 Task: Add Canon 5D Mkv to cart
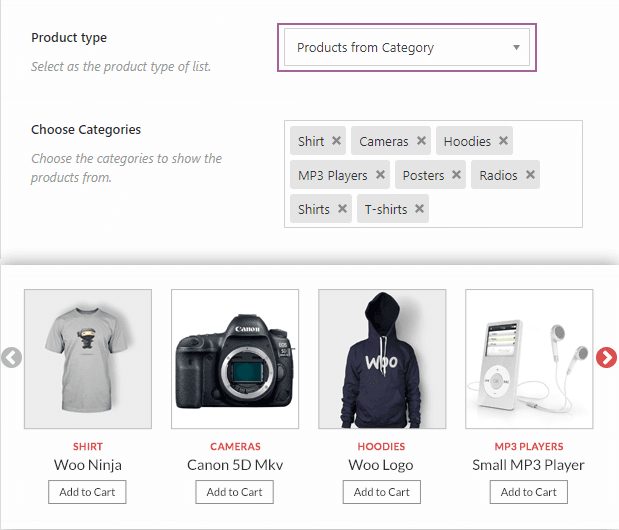234,492
